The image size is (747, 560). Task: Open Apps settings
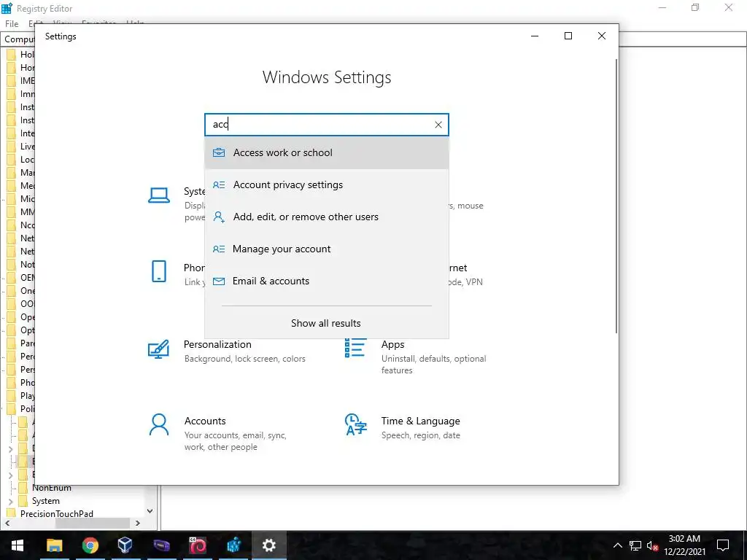tap(415, 356)
